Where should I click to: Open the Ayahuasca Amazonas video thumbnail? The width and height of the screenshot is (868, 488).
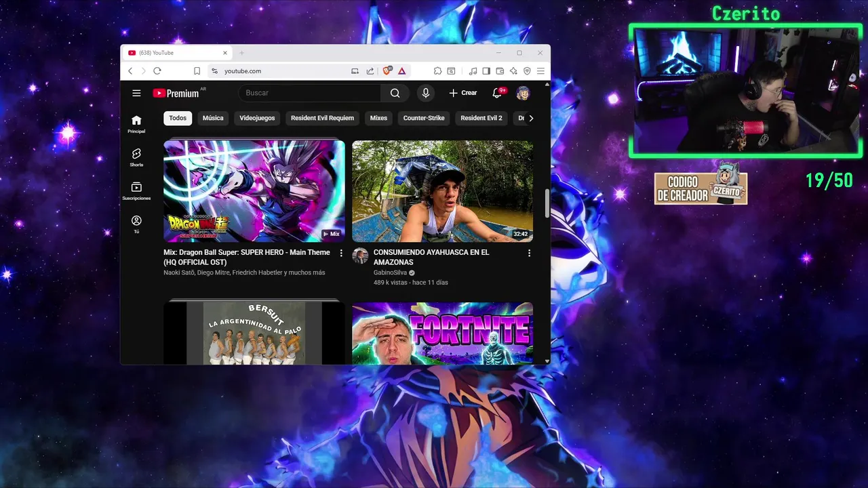442,191
